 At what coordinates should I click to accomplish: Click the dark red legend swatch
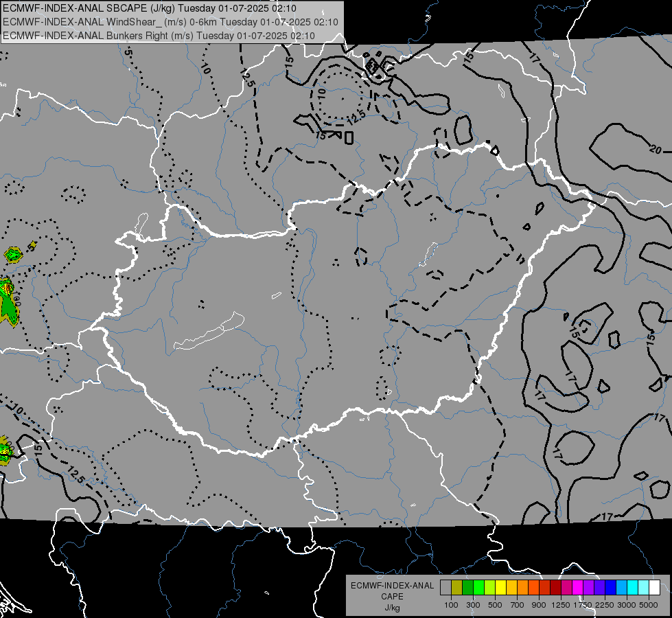pos(556,588)
